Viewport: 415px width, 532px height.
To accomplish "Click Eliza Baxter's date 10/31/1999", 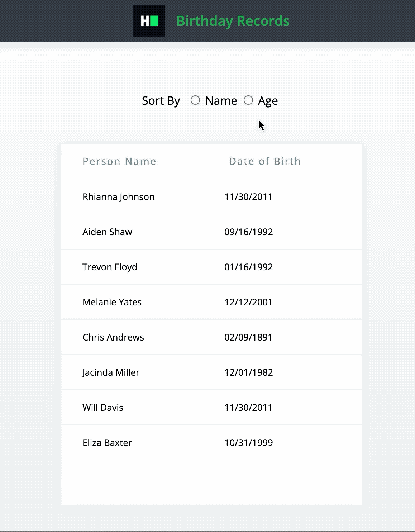I will (x=248, y=443).
